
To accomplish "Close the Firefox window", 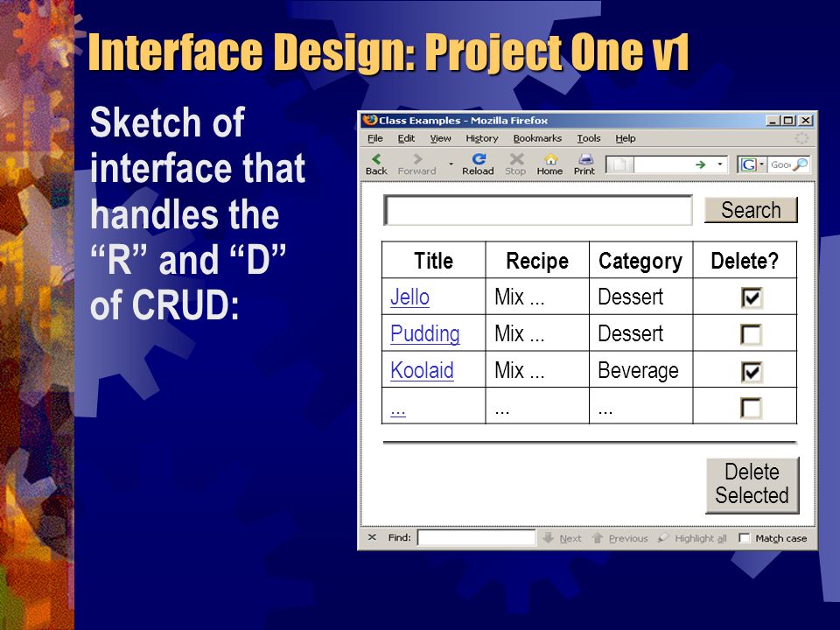I will tap(806, 121).
